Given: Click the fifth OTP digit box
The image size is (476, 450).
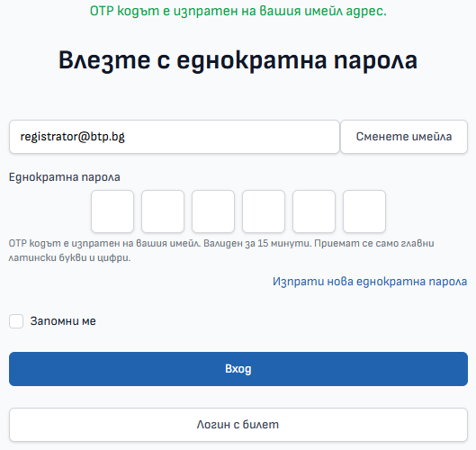Looking at the screenshot, I should click(314, 211).
